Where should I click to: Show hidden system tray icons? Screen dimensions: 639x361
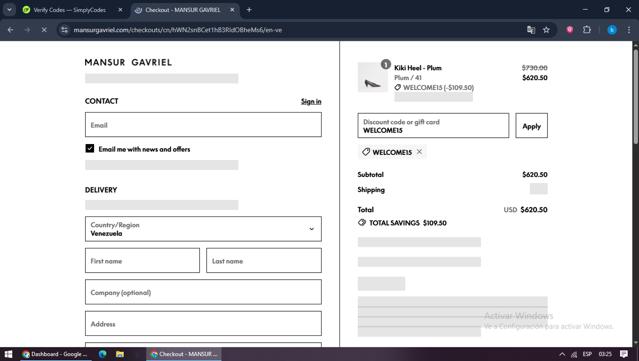562,354
